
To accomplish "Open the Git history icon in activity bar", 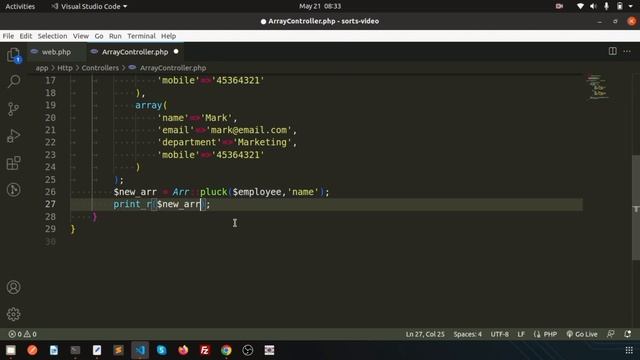I will (x=13, y=190).
